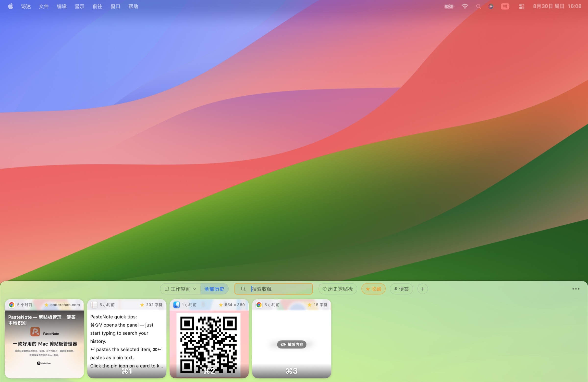Select the 收藏 favorites filter

[373, 289]
